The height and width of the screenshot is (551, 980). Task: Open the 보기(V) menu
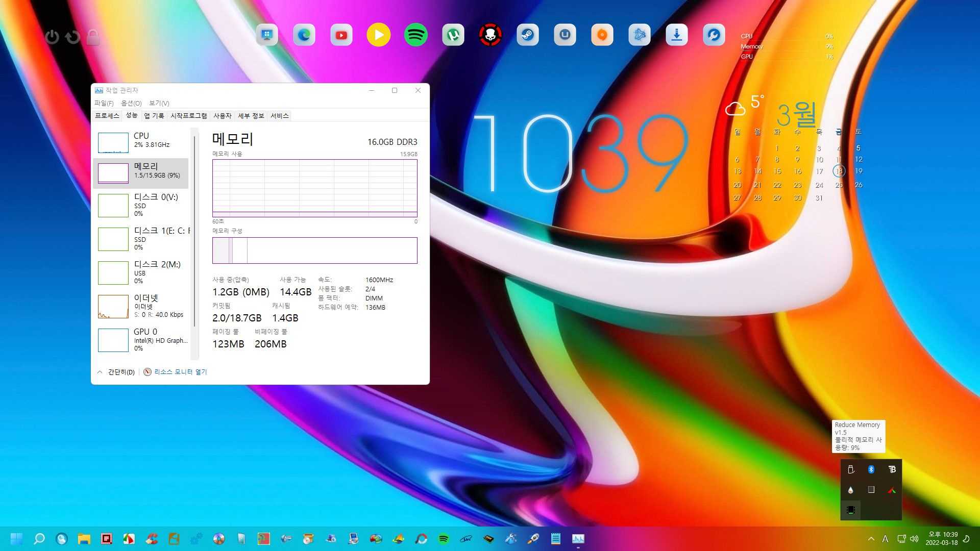click(159, 103)
